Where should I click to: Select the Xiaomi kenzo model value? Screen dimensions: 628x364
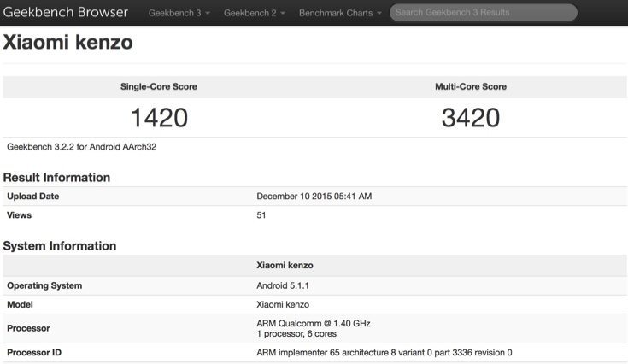283,304
